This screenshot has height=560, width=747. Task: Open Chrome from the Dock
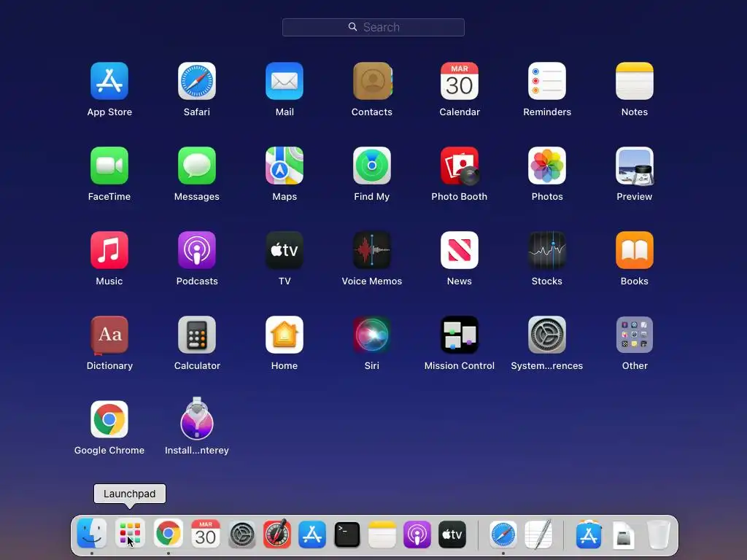pos(168,534)
